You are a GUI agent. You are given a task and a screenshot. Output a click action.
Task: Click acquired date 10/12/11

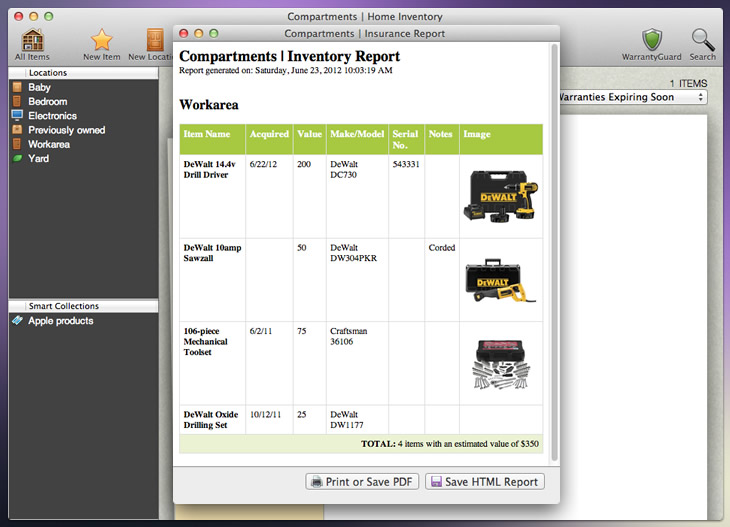[265, 414]
